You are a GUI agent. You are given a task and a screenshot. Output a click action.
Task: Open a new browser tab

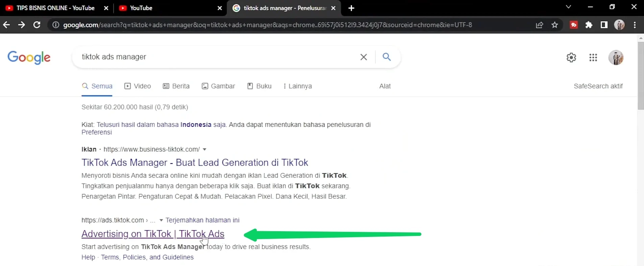tap(351, 8)
